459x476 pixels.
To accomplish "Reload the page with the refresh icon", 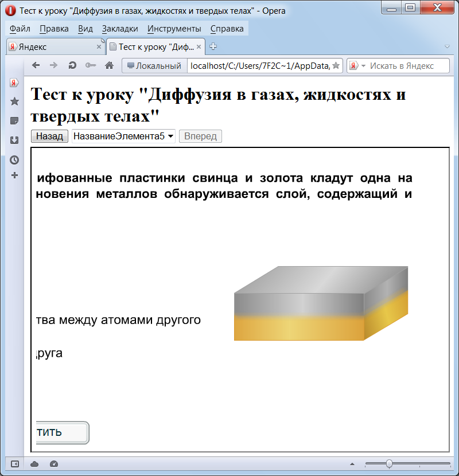I will 72,65.
